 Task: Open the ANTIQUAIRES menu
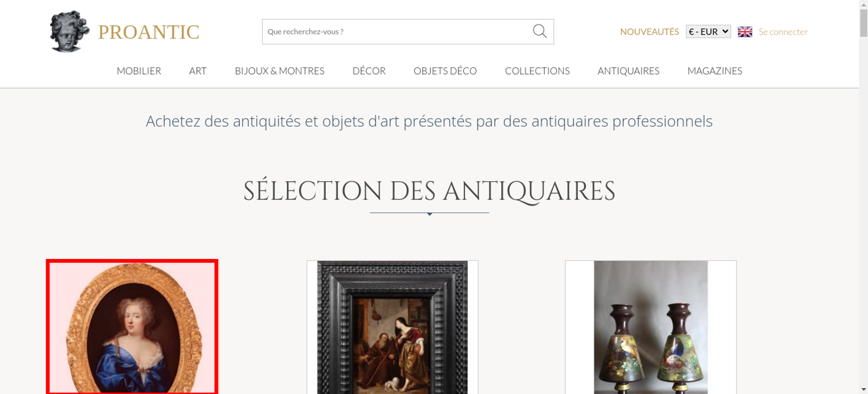pos(628,71)
